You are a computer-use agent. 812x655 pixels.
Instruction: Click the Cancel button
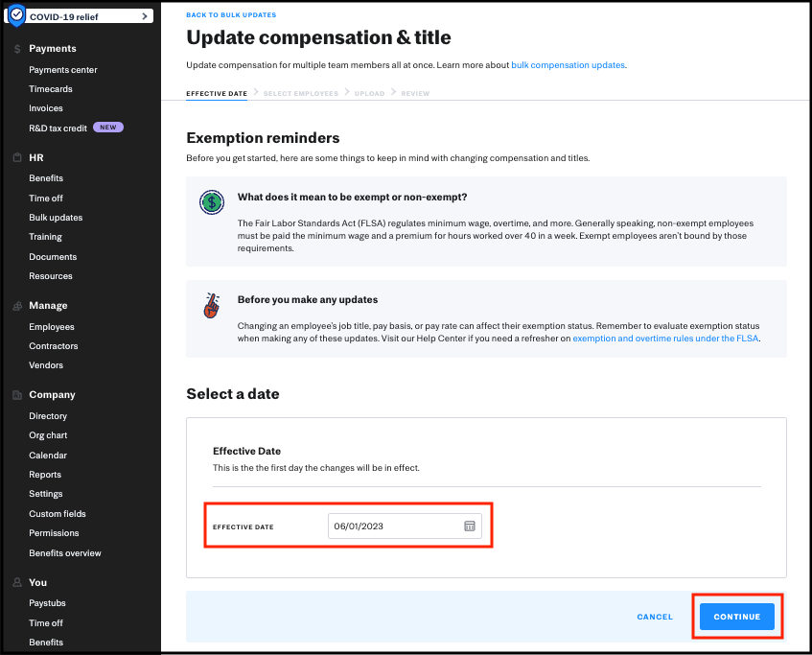[655, 617]
